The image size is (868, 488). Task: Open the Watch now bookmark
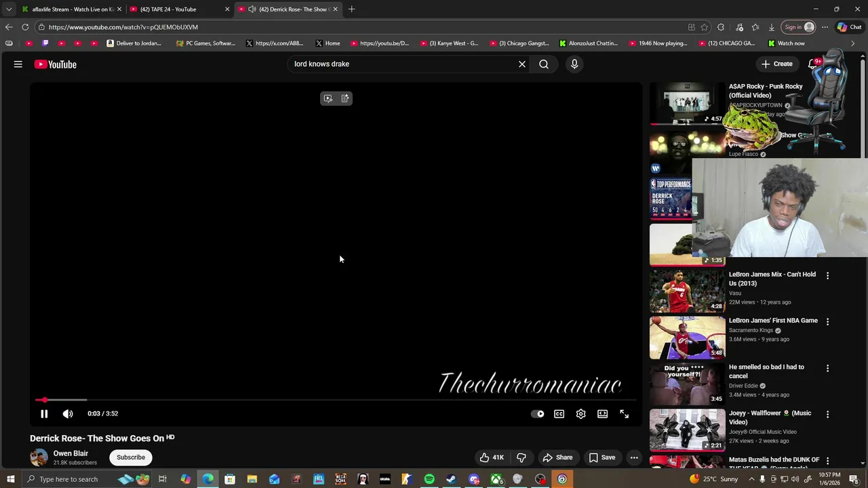coord(787,43)
